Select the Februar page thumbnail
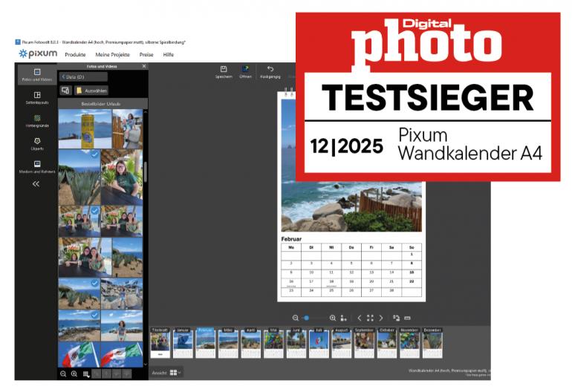Image resolution: width=572 pixels, height=392 pixels. click(205, 343)
